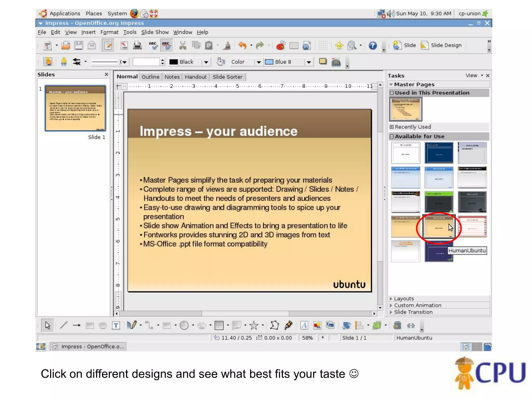Click the Undo arrow icon
Screen dimensions: 532x399
point(242,46)
